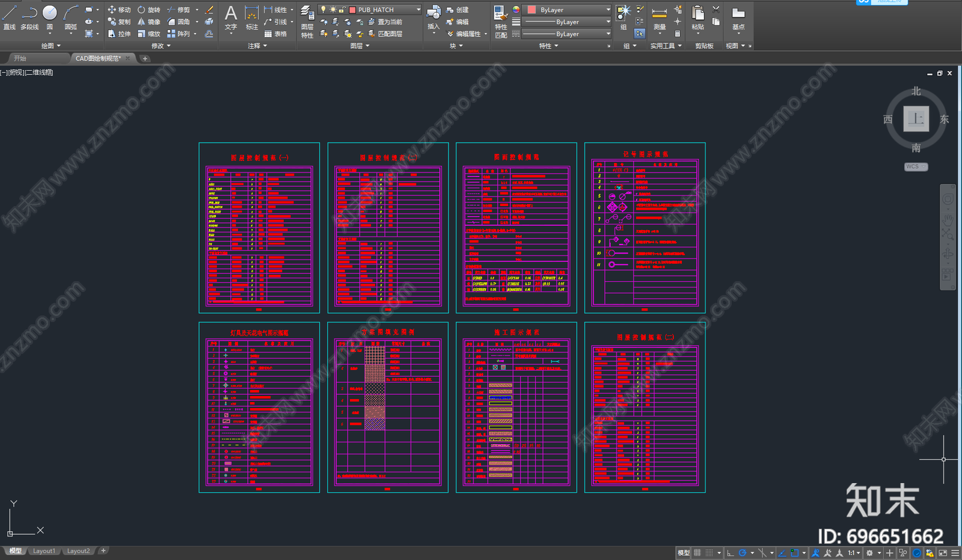Click Match Layer (匹配图层)
Viewport: 962px width, 560px height.
[x=385, y=34]
